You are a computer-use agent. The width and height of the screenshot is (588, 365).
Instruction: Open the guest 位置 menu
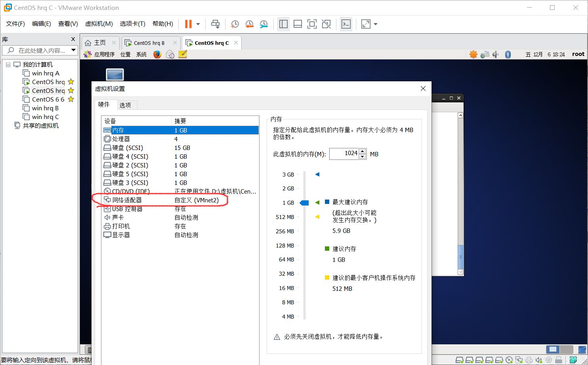[x=126, y=54]
